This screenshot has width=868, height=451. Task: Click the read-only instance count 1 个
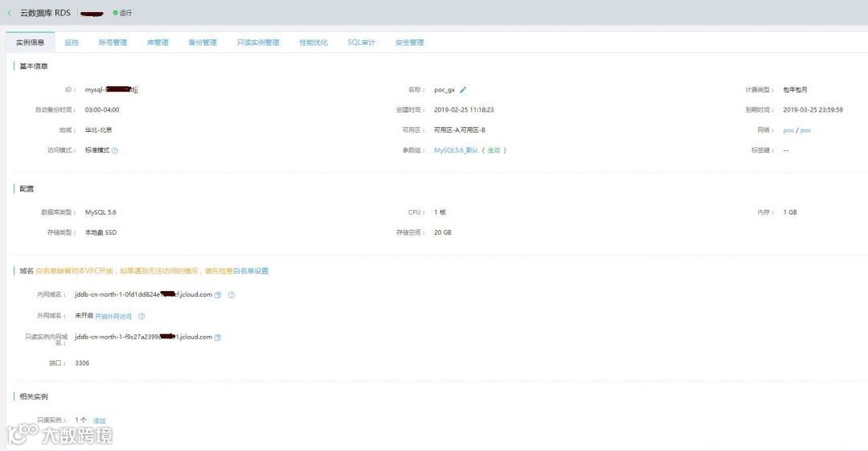coord(81,420)
